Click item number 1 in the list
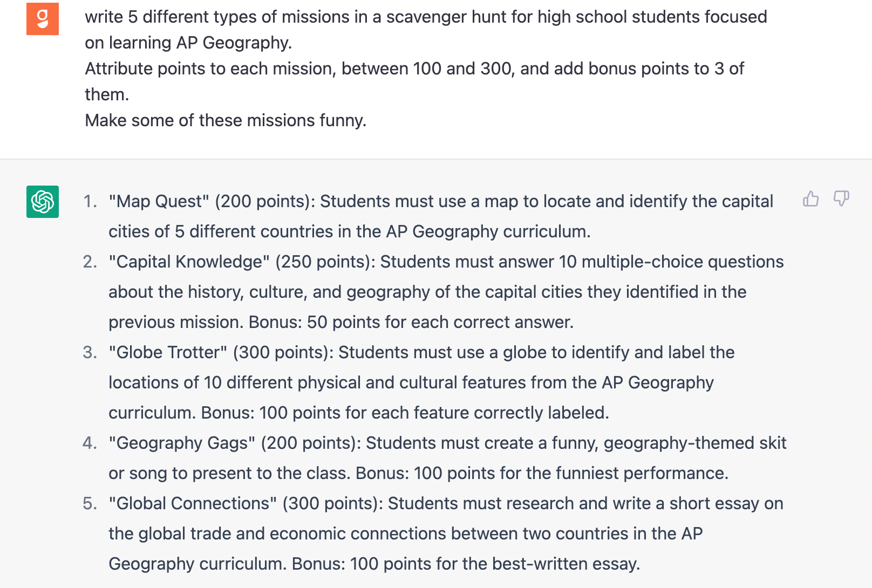This screenshot has width=872, height=588. point(89,201)
